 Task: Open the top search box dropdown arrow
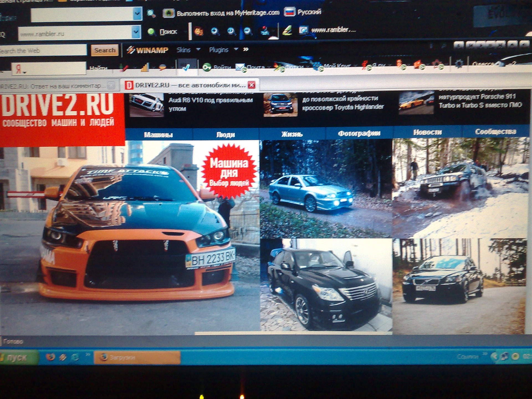click(x=137, y=13)
